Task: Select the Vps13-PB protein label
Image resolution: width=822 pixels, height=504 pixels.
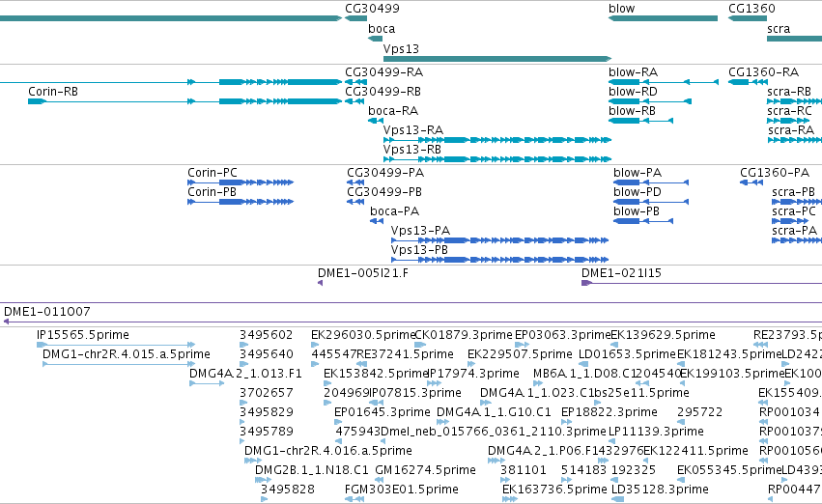Action: click(x=419, y=250)
